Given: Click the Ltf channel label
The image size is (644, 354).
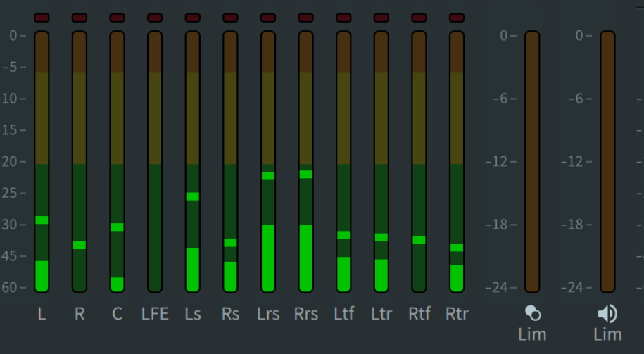Looking at the screenshot, I should tap(343, 314).
